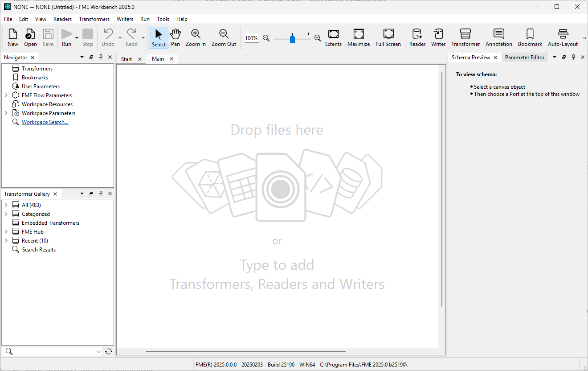Open the Workspace Search link
This screenshot has height=371, width=588.
pos(45,122)
